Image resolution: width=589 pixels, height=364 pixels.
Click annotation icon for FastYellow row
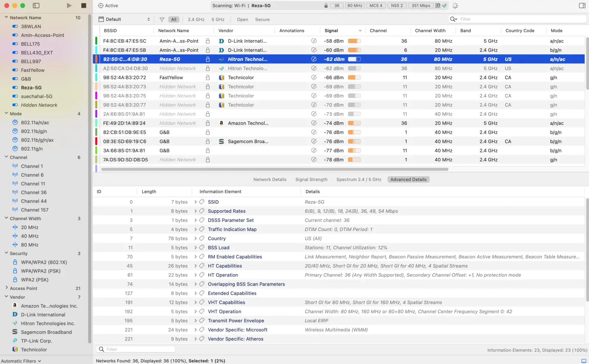coord(314,77)
